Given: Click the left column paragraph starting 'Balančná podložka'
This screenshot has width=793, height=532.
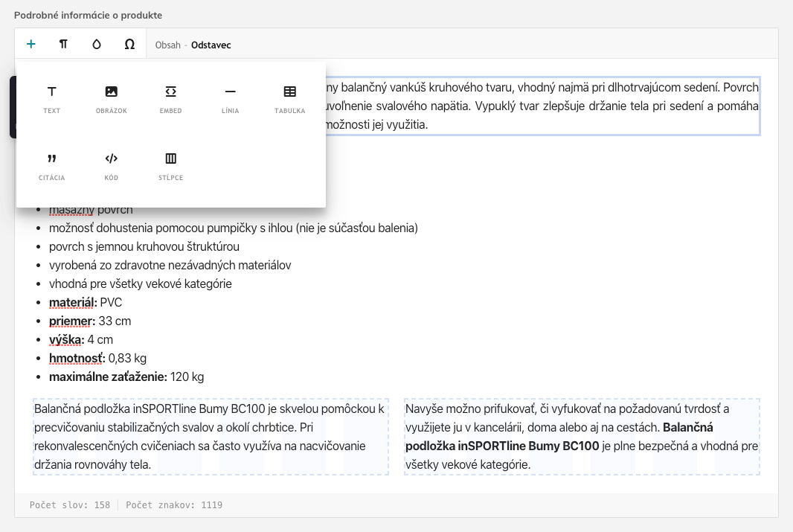Looking at the screenshot, I should [211, 437].
